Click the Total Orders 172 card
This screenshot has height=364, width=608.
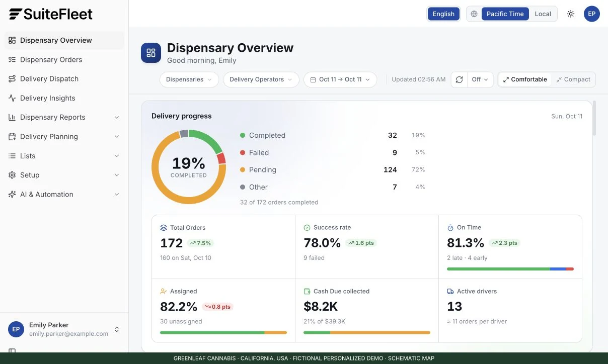pyautogui.click(x=223, y=247)
